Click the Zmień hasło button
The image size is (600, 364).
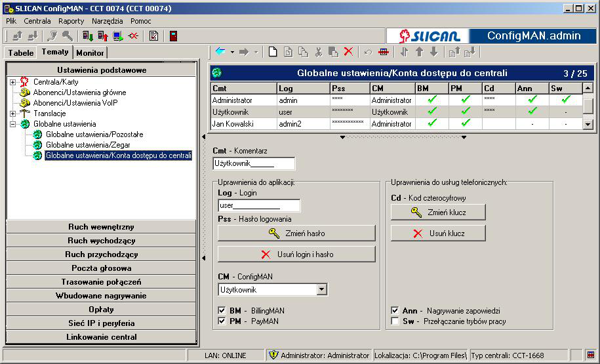pyautogui.click(x=296, y=233)
